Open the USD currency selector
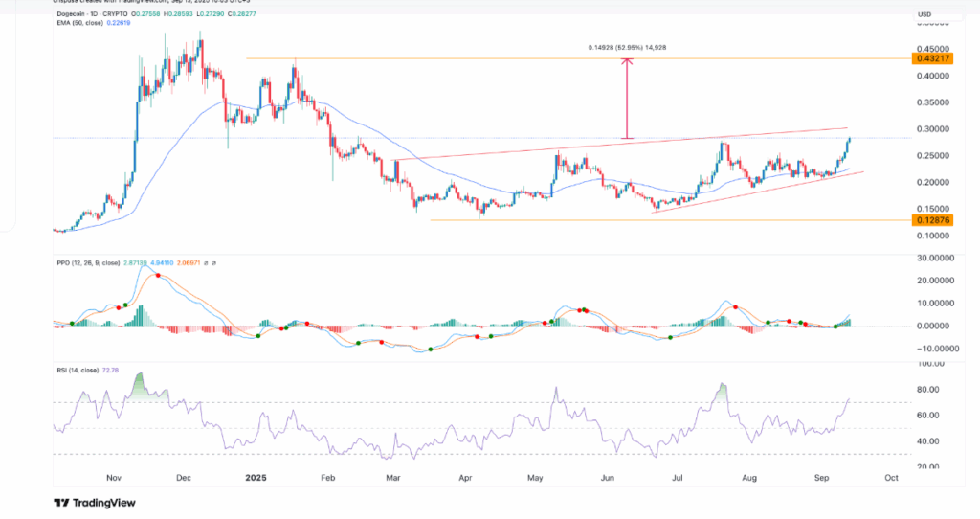Viewport: 980px width, 519px height. pos(924,14)
